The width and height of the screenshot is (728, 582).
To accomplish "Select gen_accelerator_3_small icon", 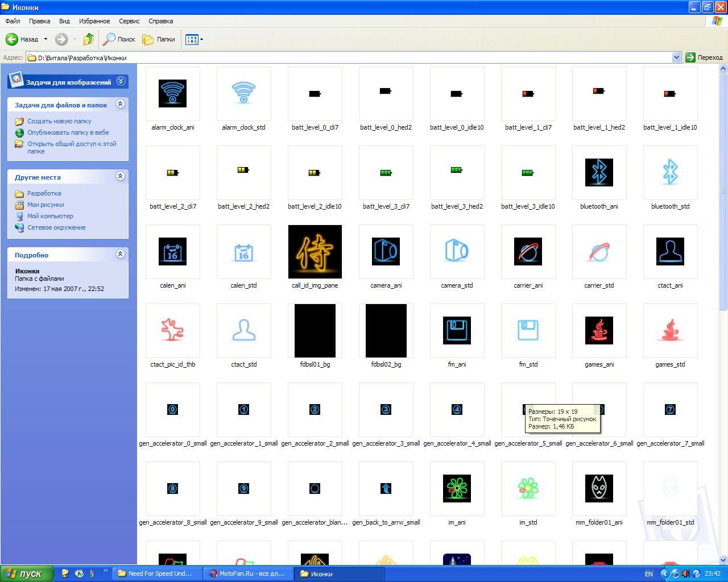I will [x=386, y=410].
